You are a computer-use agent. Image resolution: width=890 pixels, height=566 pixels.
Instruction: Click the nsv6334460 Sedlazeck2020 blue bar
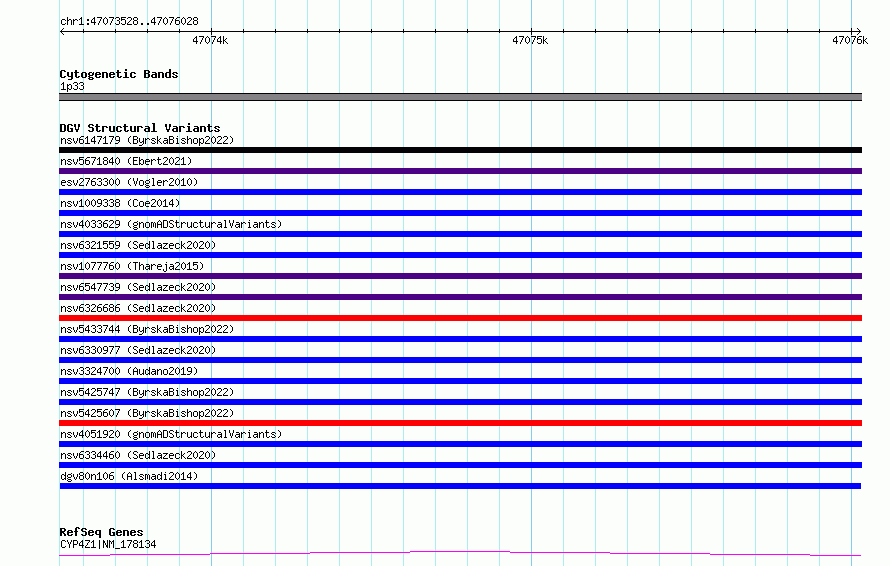pos(460,466)
